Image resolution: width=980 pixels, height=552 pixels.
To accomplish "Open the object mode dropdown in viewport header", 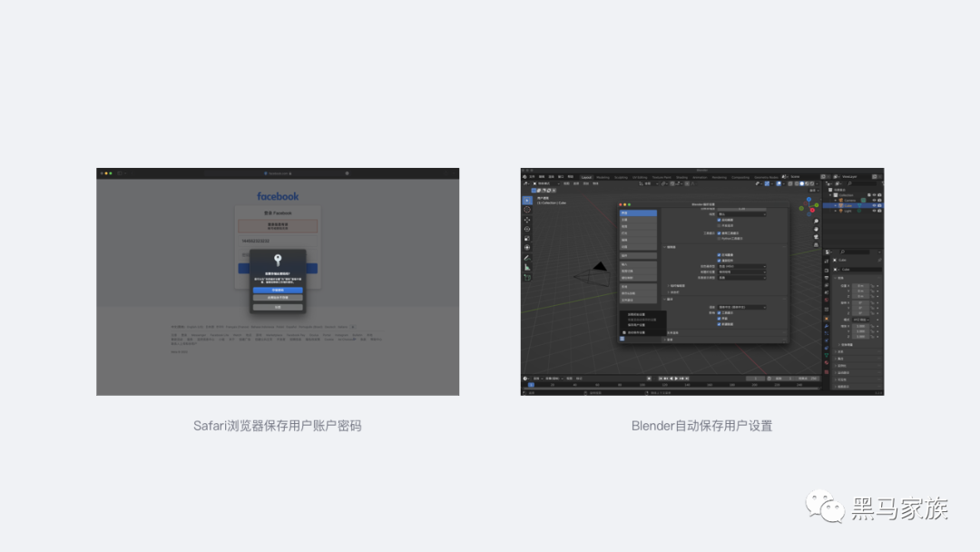I will (546, 183).
